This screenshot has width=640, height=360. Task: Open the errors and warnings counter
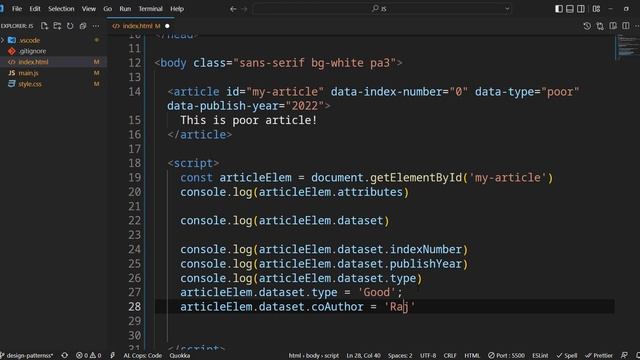(89, 356)
